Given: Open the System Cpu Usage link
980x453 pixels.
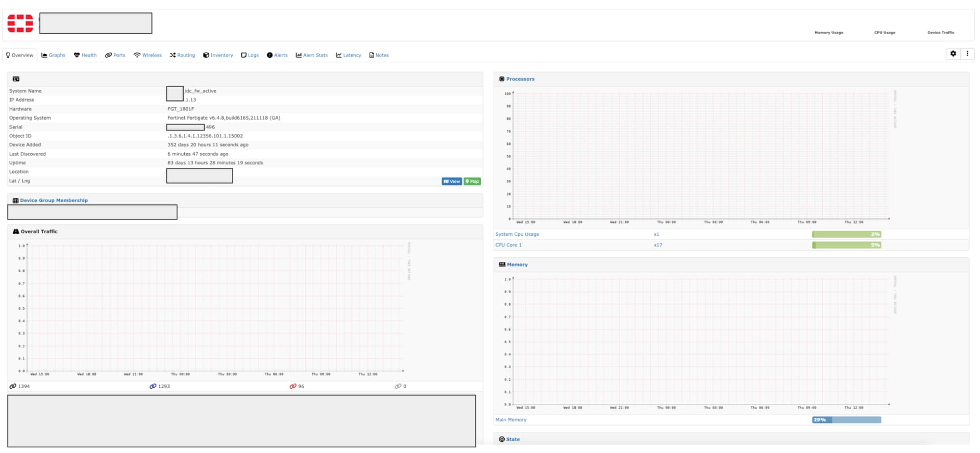Looking at the screenshot, I should pos(517,234).
